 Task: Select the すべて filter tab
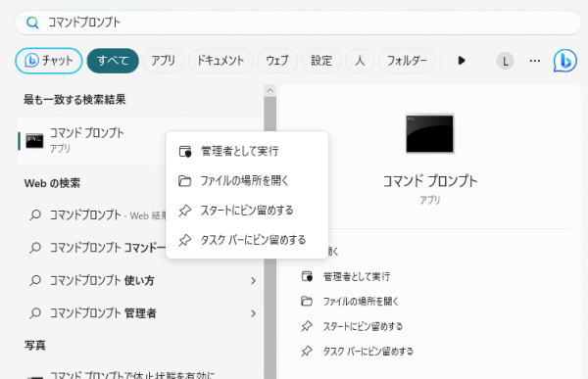click(113, 61)
